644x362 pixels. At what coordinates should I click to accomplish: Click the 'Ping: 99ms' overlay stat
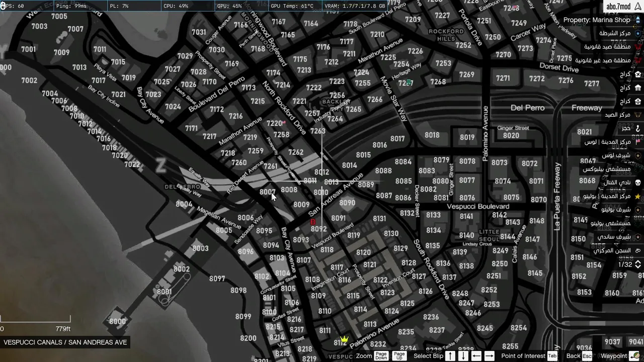pyautogui.click(x=71, y=6)
